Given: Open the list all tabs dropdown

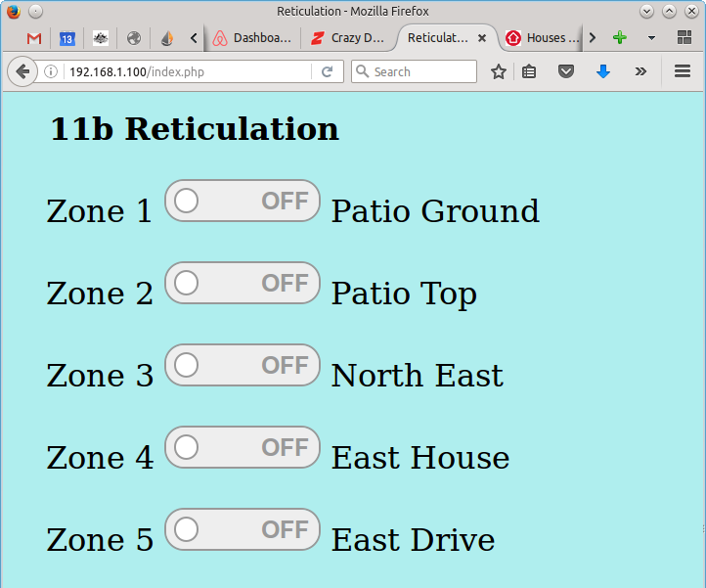Looking at the screenshot, I should tap(651, 38).
